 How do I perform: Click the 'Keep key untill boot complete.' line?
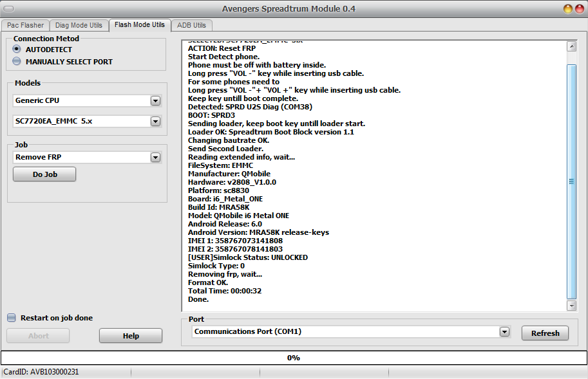coord(243,98)
